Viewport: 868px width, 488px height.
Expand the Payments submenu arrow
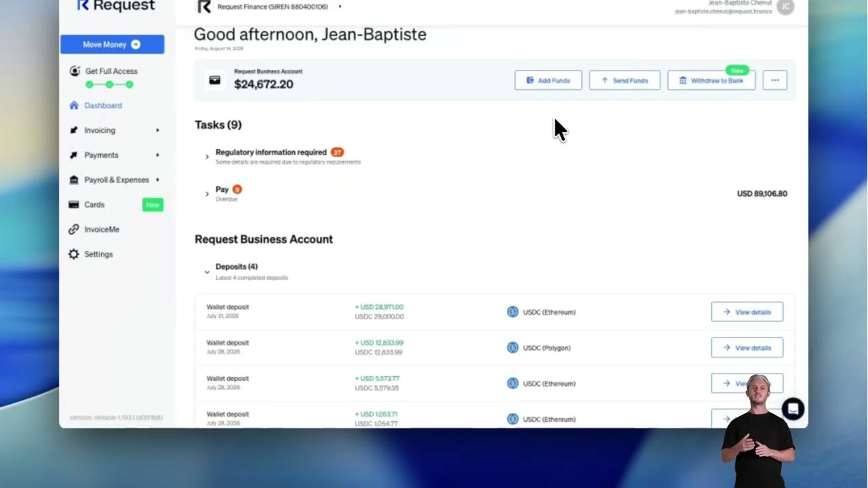point(157,155)
